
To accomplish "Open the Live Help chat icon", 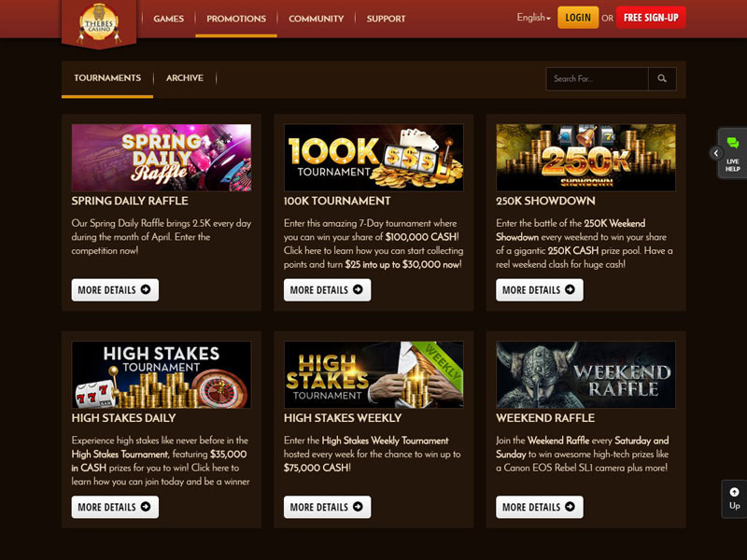I will tap(733, 153).
